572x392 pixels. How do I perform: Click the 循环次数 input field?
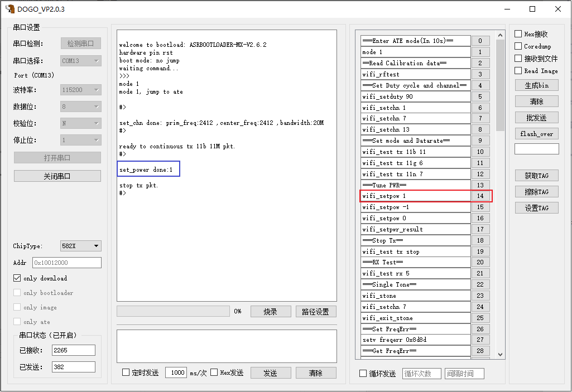(x=422, y=374)
